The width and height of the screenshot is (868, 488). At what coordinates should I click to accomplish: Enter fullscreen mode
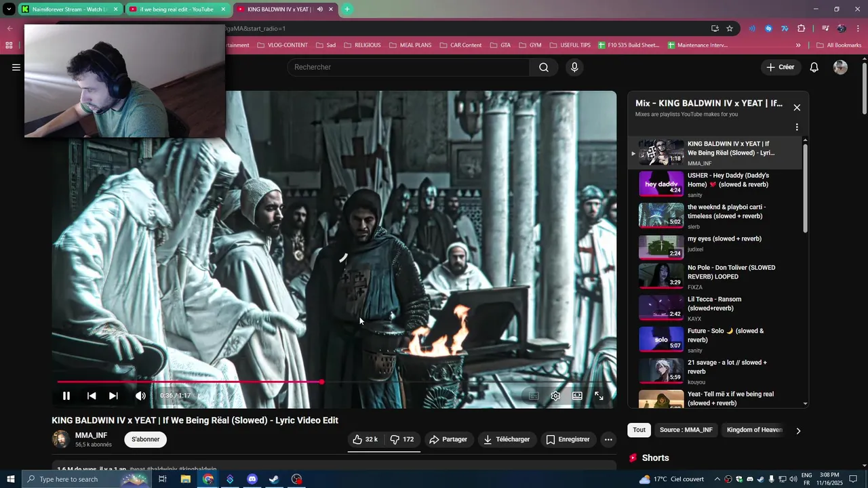pos(599,396)
